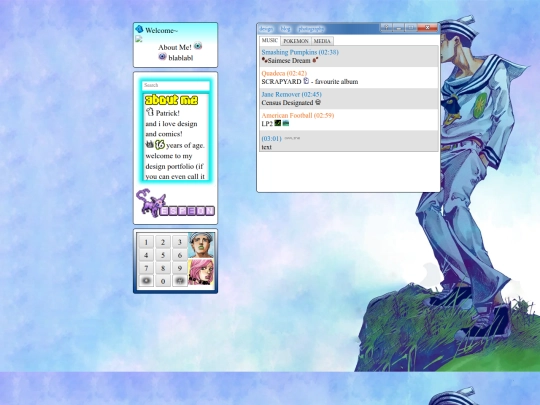The height and width of the screenshot is (405, 540).
Task: Click keypad button 8
Action: (163, 268)
